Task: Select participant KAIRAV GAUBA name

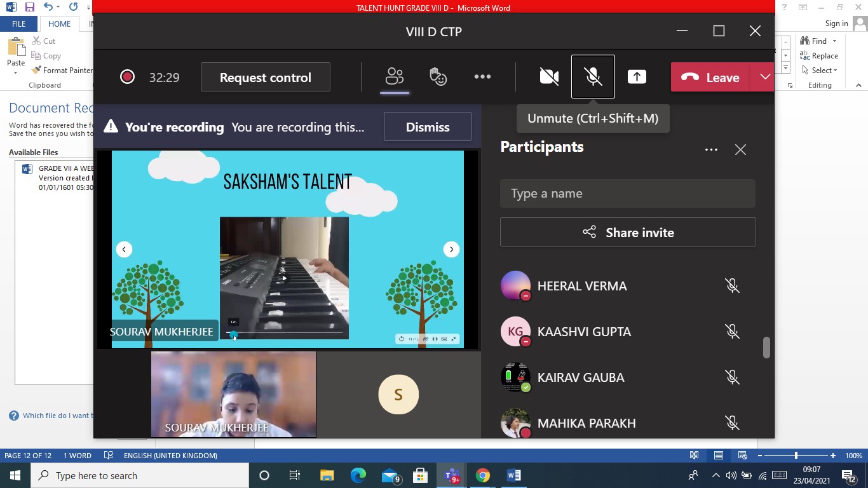Action: 581,377
